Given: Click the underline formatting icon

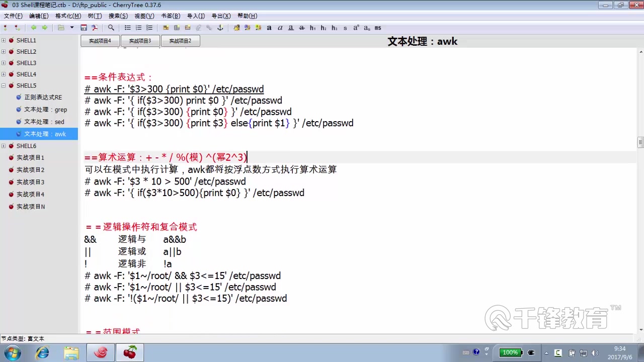Looking at the screenshot, I should click(x=291, y=28).
